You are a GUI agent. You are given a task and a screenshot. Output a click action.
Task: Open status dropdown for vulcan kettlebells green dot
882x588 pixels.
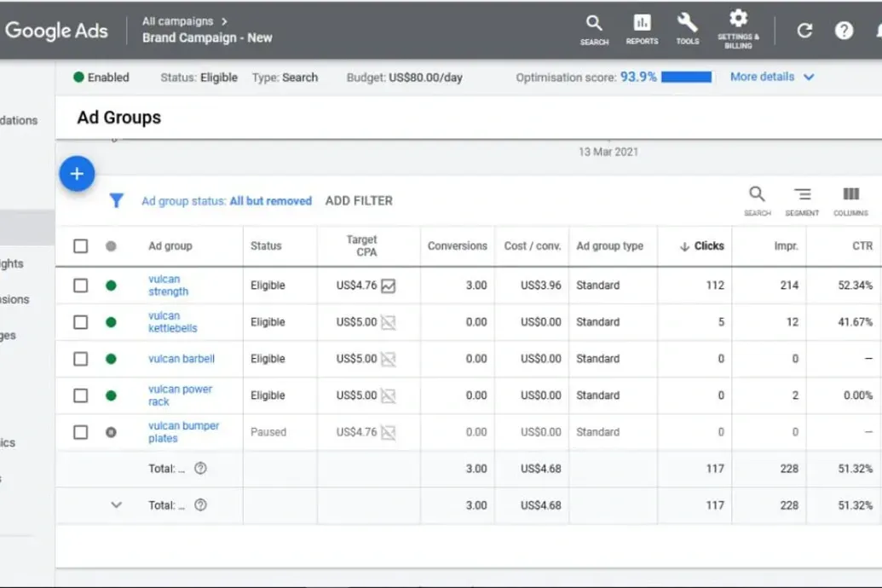[x=111, y=322]
